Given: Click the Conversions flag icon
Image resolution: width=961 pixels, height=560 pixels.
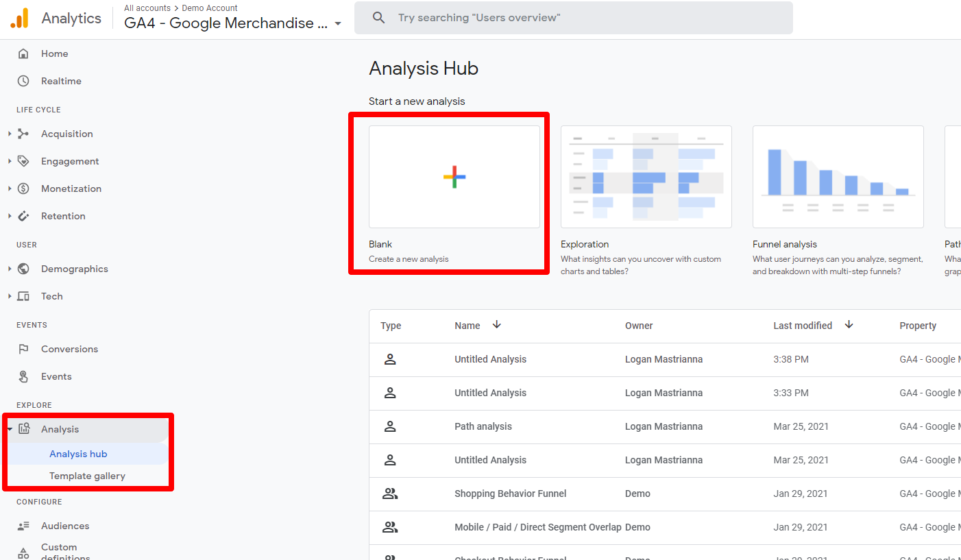Looking at the screenshot, I should (23, 349).
